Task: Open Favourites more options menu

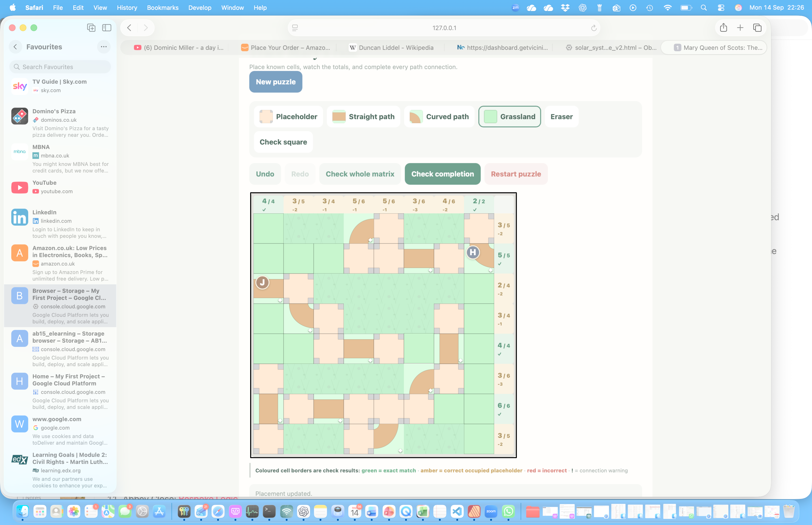Action: click(x=104, y=47)
